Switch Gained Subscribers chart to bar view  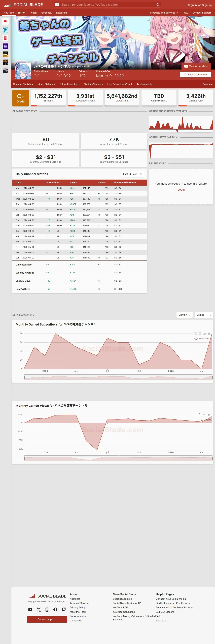209,334
